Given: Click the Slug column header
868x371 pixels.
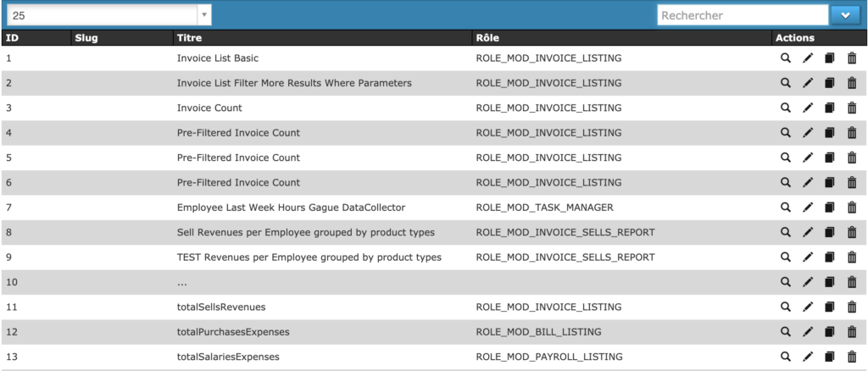Looking at the screenshot, I should 86,38.
